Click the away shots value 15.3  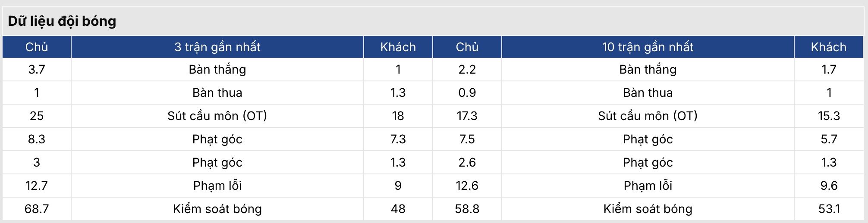click(x=829, y=116)
